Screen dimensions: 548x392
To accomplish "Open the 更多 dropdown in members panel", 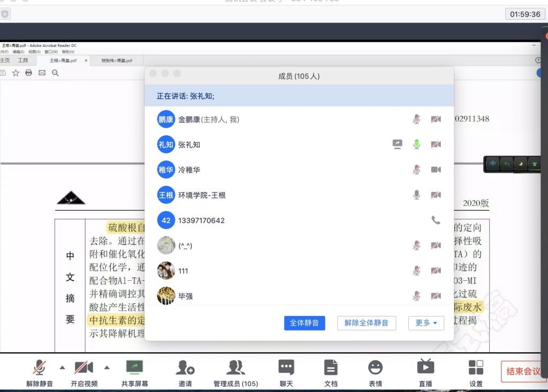I will 426,323.
